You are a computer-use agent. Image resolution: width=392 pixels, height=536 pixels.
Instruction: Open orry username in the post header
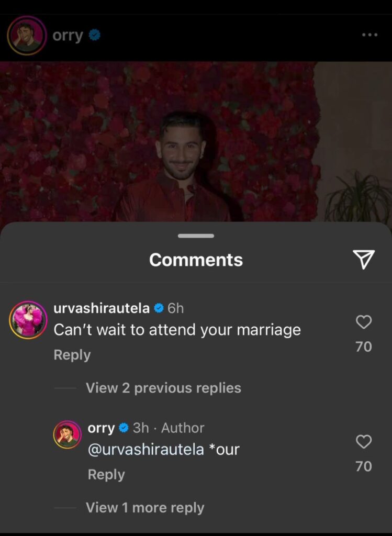click(x=68, y=35)
